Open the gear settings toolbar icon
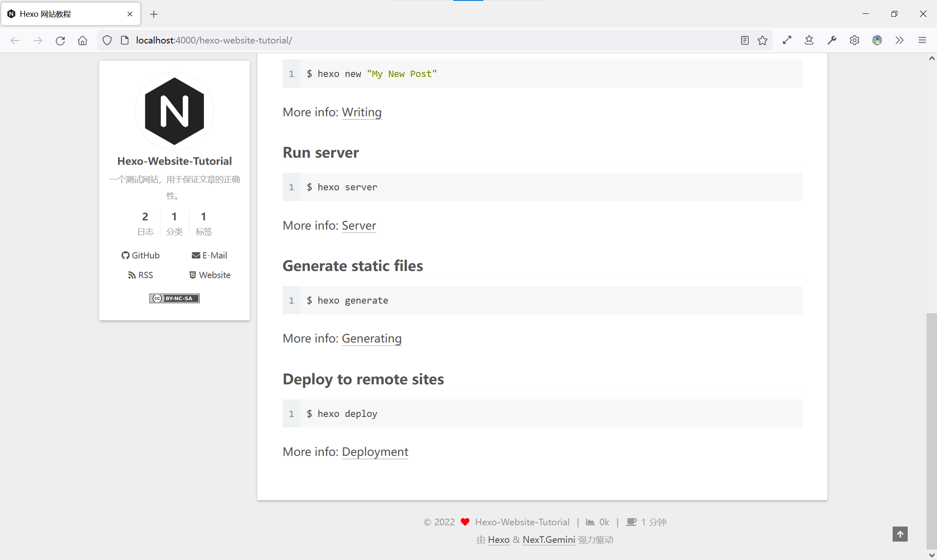Viewport: 937px width, 560px height. [x=854, y=40]
